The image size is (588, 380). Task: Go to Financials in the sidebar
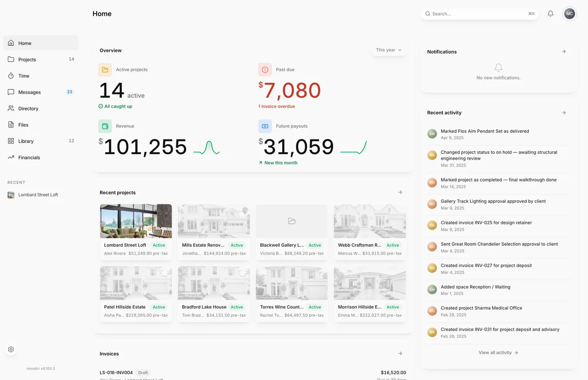41,157
